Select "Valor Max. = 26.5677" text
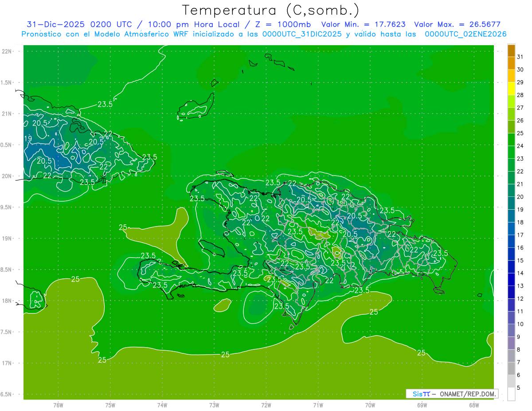532x411 pixels. 458,24
